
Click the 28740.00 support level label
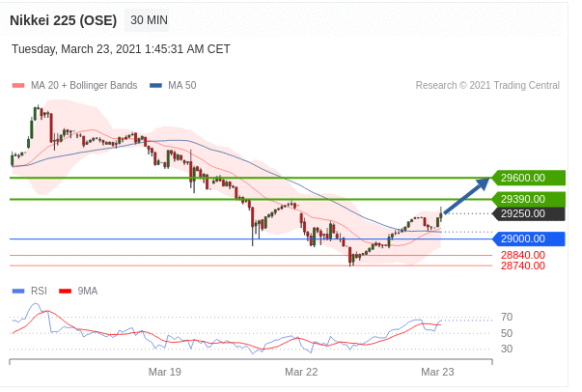(522, 266)
